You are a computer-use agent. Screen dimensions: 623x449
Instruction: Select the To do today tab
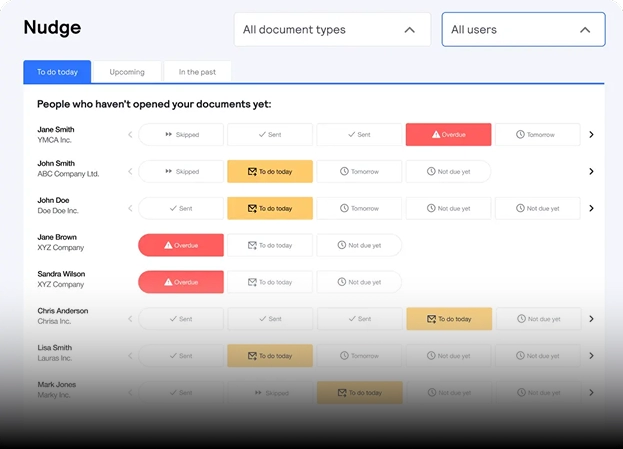pyautogui.click(x=57, y=72)
